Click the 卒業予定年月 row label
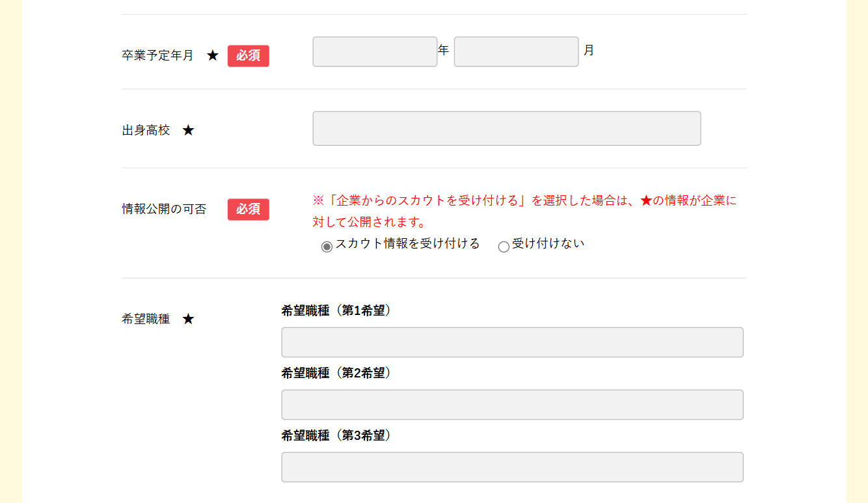This screenshot has height=503, width=868. tap(156, 55)
